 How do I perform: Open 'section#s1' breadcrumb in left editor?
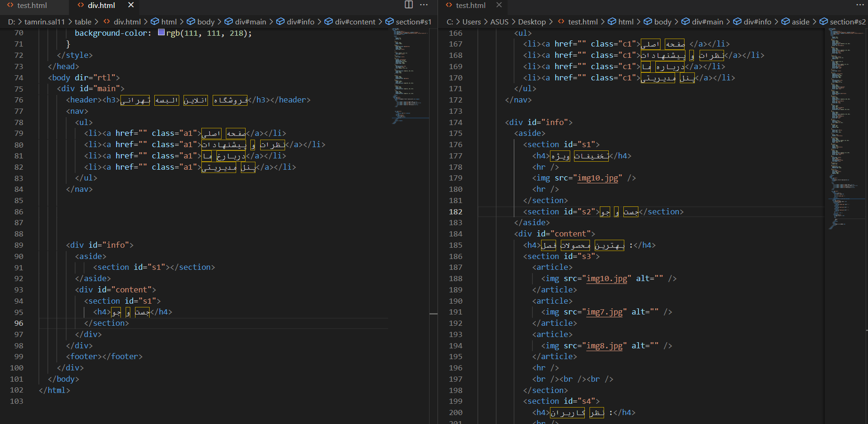(x=414, y=22)
